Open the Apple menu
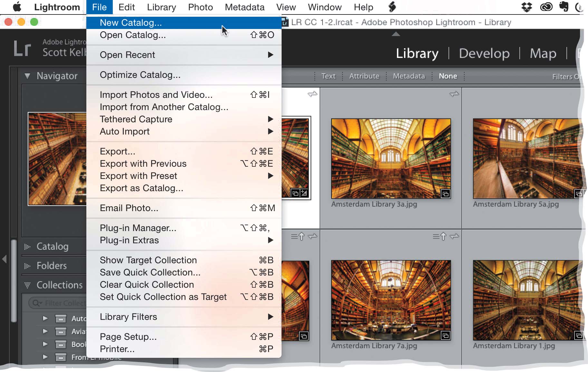Viewport: 588px width, 372px height. pyautogui.click(x=17, y=7)
